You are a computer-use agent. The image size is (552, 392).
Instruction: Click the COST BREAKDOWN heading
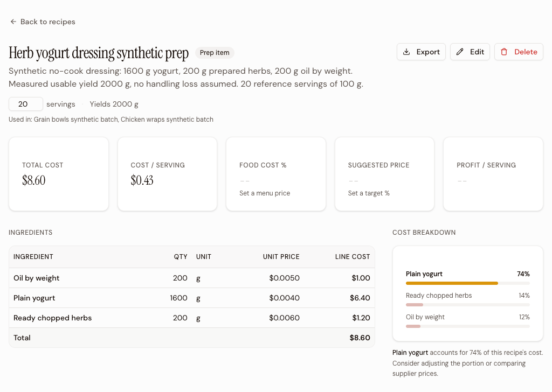coord(424,233)
